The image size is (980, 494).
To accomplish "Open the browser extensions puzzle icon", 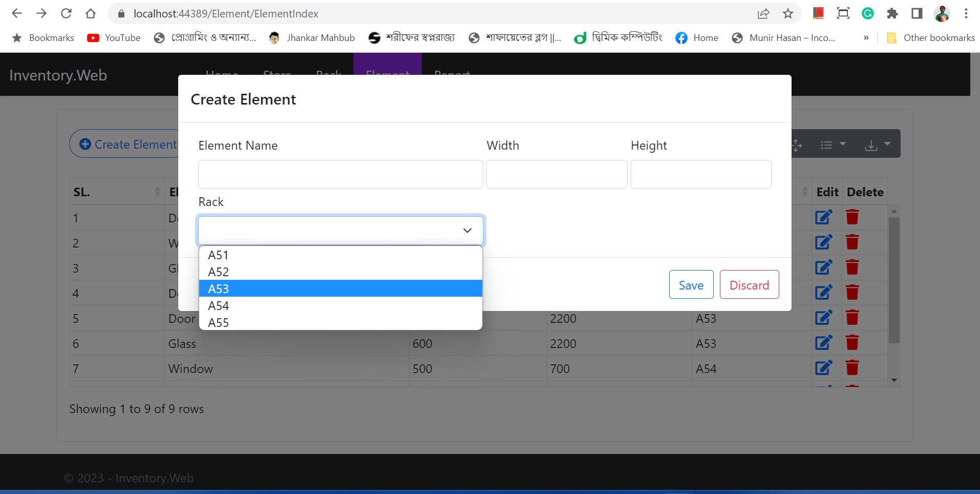I will click(x=893, y=13).
